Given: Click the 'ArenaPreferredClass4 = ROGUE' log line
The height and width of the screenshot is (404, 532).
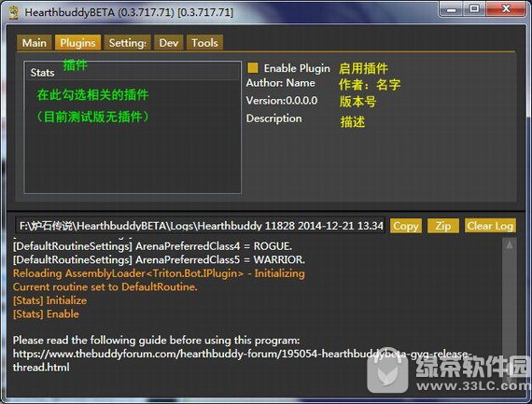Looking at the screenshot, I should (x=152, y=246).
